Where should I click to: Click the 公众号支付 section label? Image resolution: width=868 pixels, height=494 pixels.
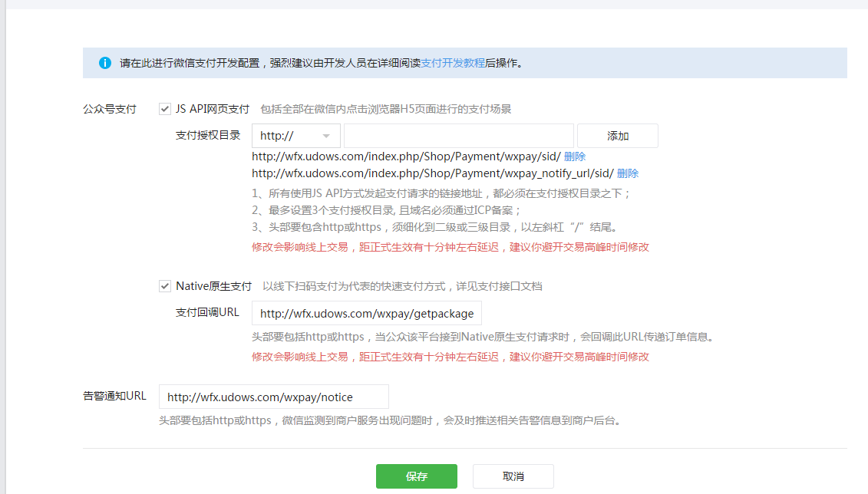point(109,109)
